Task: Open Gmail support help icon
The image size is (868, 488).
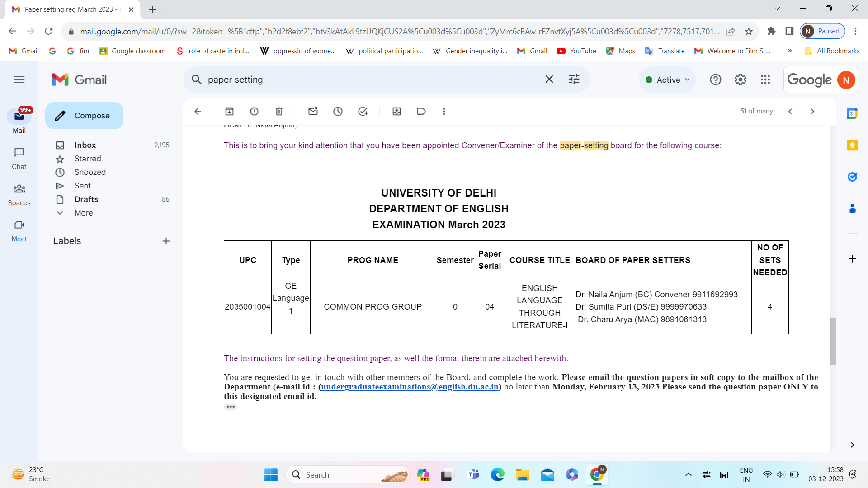Action: coord(715,80)
